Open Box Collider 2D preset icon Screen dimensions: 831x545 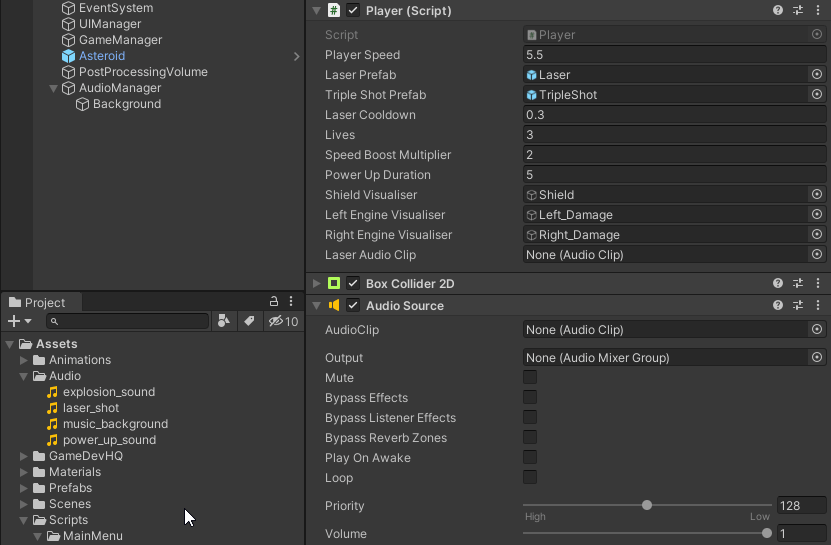798,283
